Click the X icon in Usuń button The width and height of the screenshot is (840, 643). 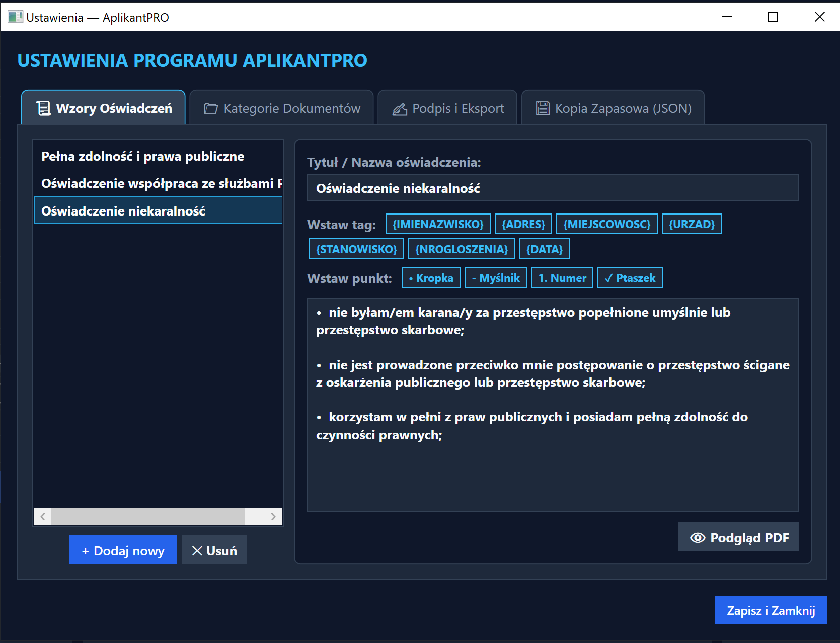tap(197, 551)
